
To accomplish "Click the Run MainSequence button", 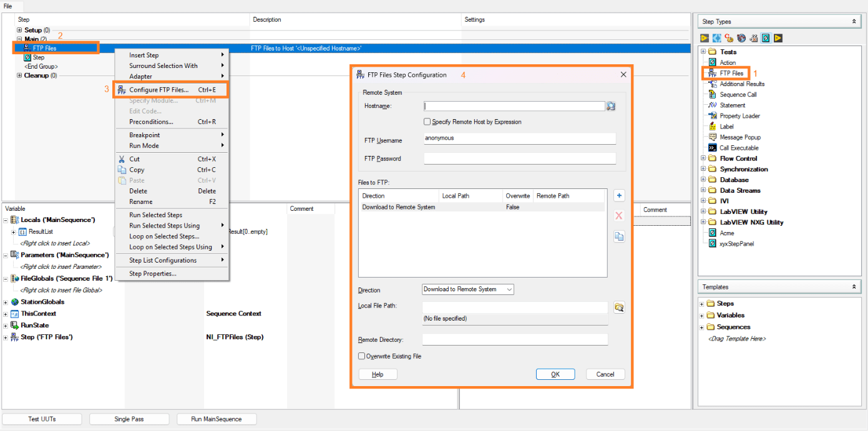I will (217, 419).
